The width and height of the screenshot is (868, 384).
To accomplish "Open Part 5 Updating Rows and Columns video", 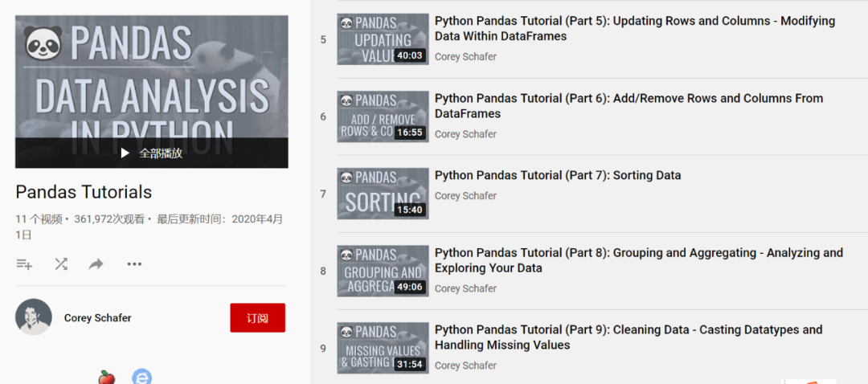I will point(635,29).
